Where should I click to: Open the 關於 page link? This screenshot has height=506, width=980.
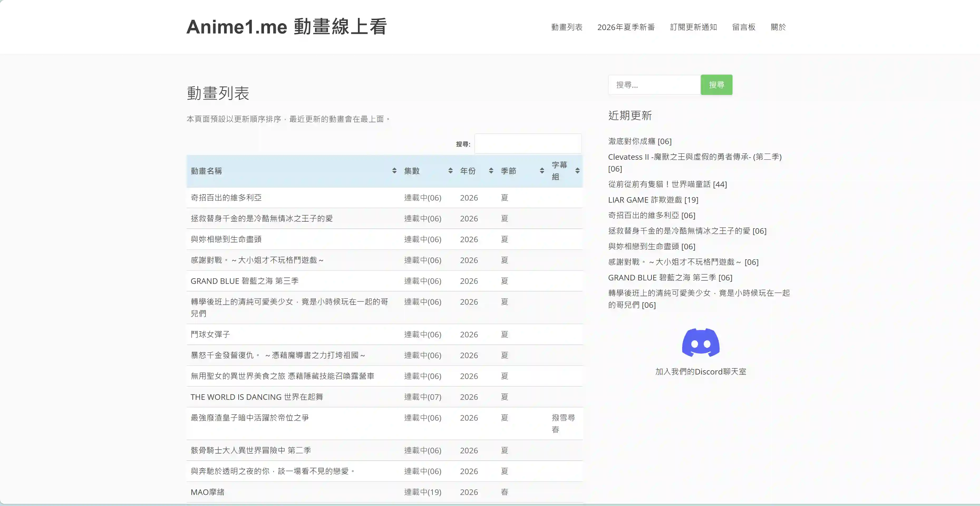click(778, 27)
